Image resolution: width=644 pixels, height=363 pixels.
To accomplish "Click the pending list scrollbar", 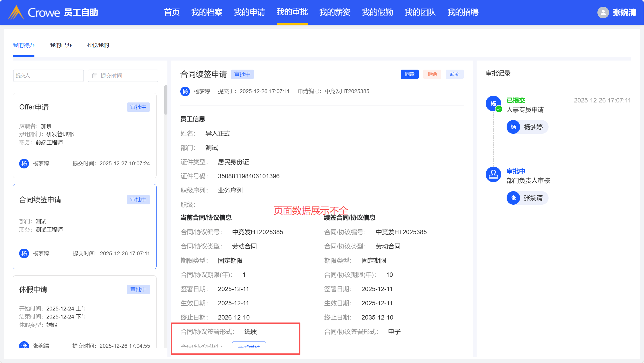I will coord(166,100).
